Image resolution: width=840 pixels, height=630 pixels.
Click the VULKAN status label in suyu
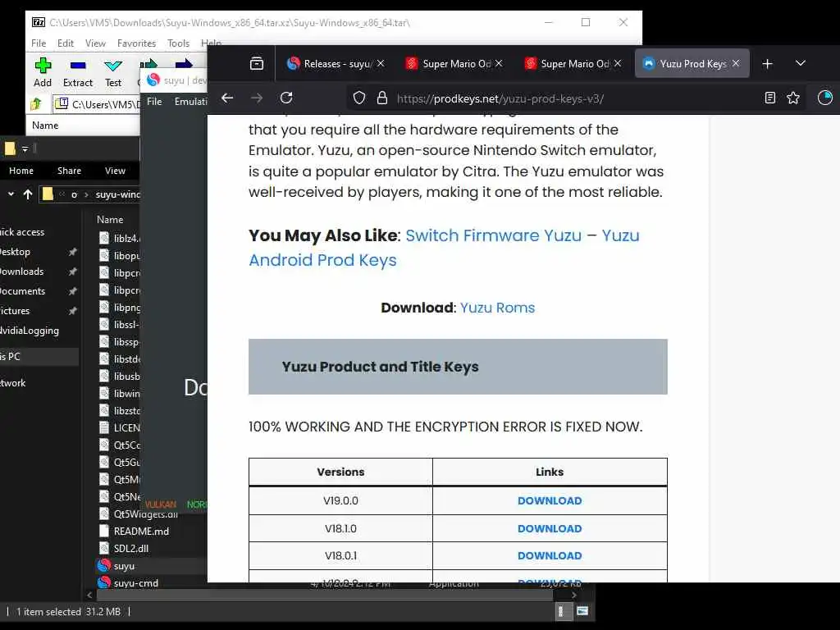tap(160, 504)
